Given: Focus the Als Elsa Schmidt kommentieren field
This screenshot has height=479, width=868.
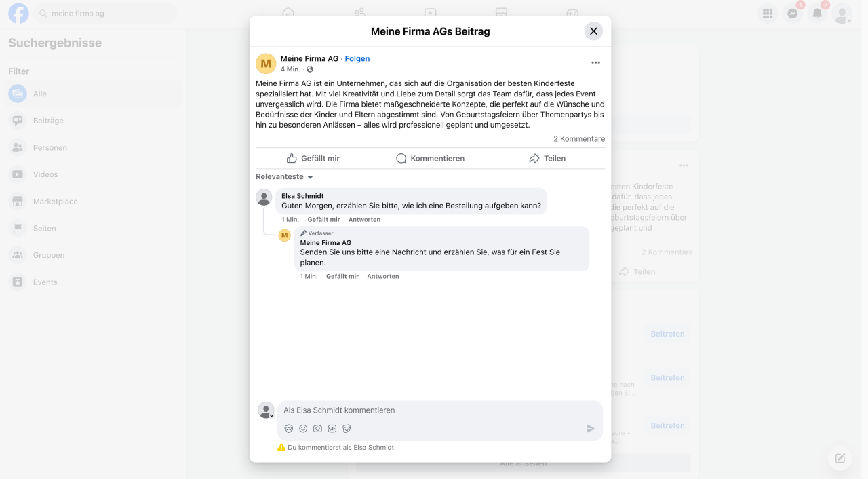Looking at the screenshot, I should tap(440, 410).
